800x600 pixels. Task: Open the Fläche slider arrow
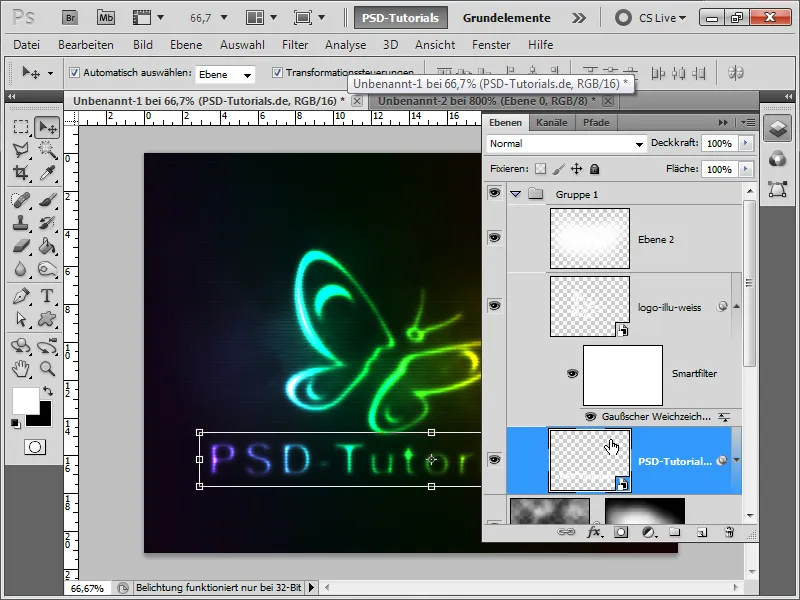(745, 169)
